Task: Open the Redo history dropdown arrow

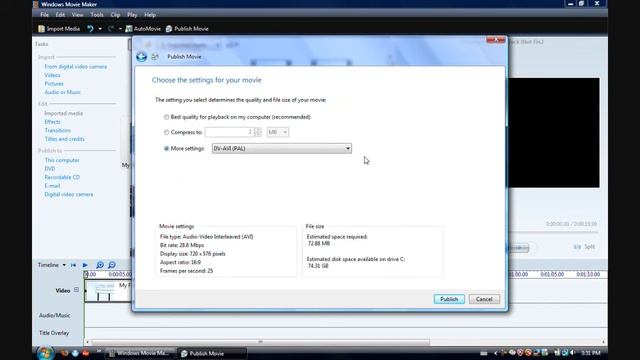Action: pyautogui.click(x=120, y=29)
